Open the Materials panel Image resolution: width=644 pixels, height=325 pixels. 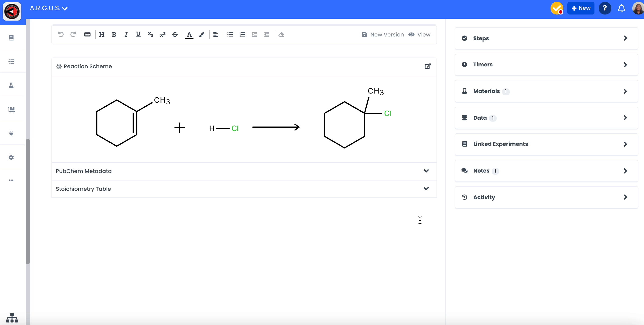pyautogui.click(x=546, y=91)
